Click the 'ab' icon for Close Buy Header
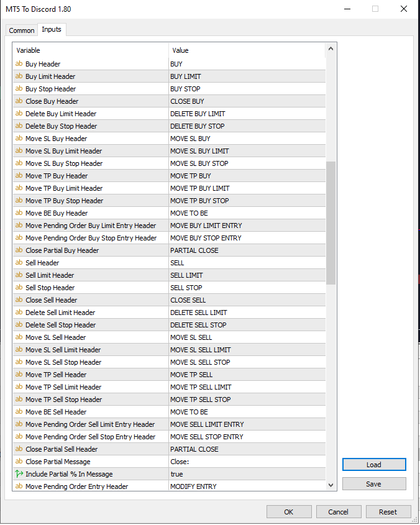420x525 pixels. [19, 101]
